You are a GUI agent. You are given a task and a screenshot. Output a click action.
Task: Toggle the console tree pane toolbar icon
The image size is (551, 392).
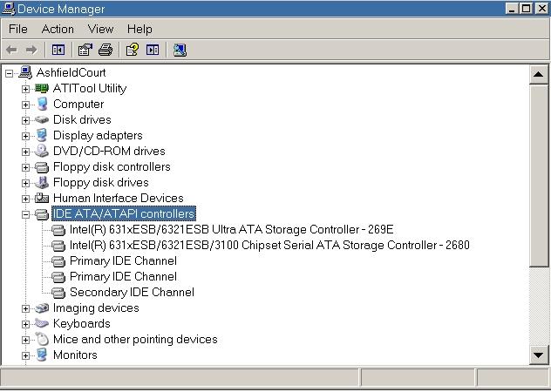58,50
